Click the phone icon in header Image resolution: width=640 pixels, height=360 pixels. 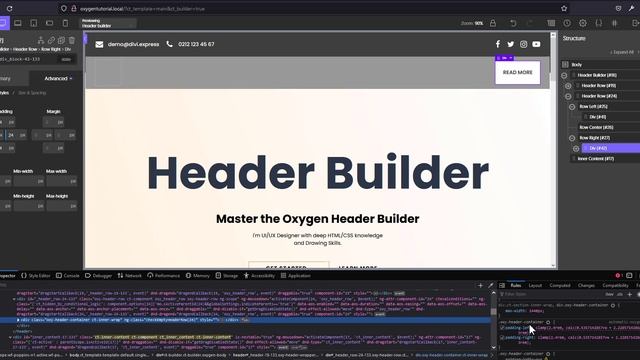pyautogui.click(x=169, y=44)
